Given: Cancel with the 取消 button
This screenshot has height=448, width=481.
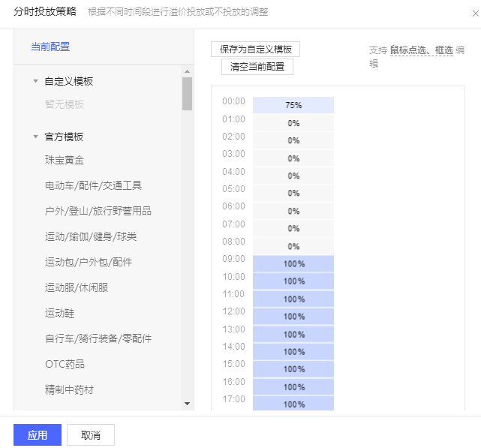Looking at the screenshot, I should [91, 434].
